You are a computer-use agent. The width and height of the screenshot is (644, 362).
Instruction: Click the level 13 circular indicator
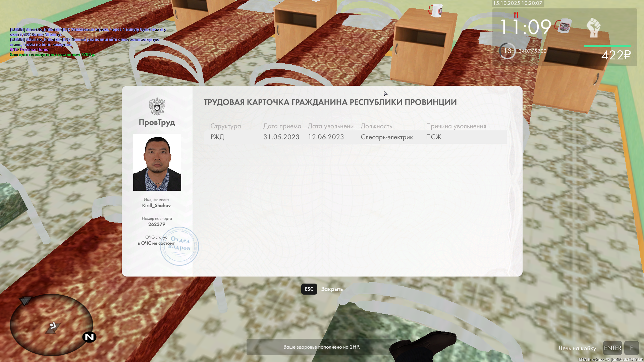pyautogui.click(x=507, y=51)
